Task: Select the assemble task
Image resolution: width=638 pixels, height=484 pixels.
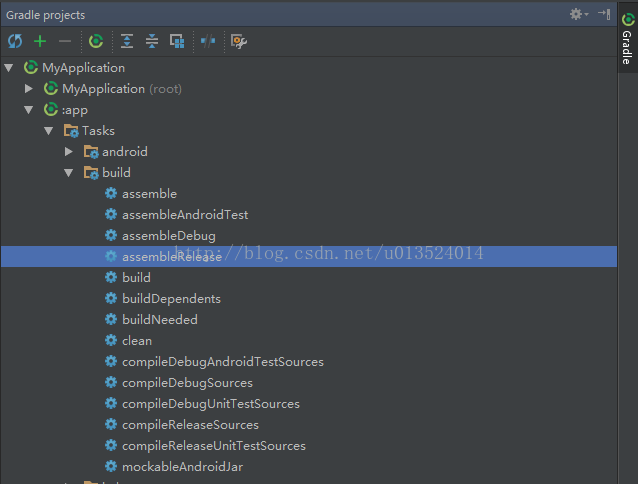Action: (x=309, y=194)
